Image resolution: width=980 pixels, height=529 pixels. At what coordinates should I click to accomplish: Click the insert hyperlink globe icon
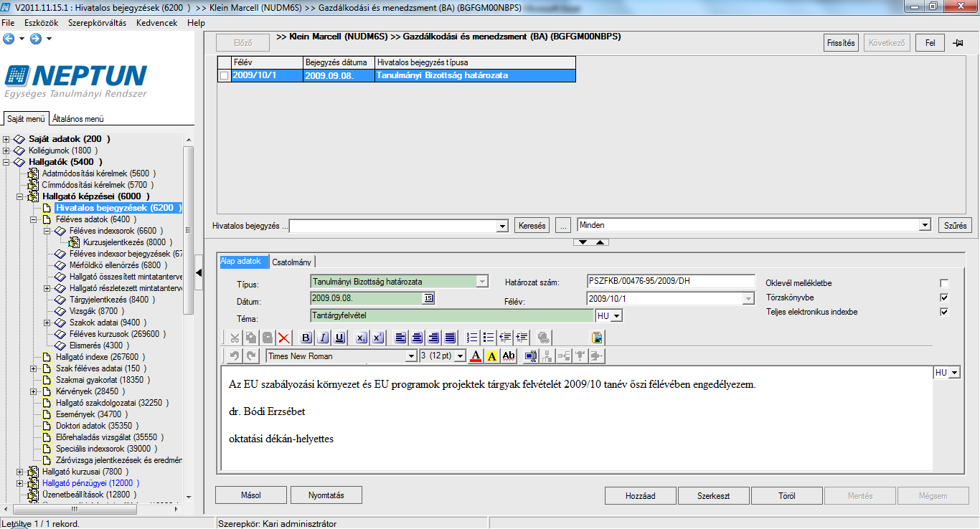pyautogui.click(x=544, y=338)
